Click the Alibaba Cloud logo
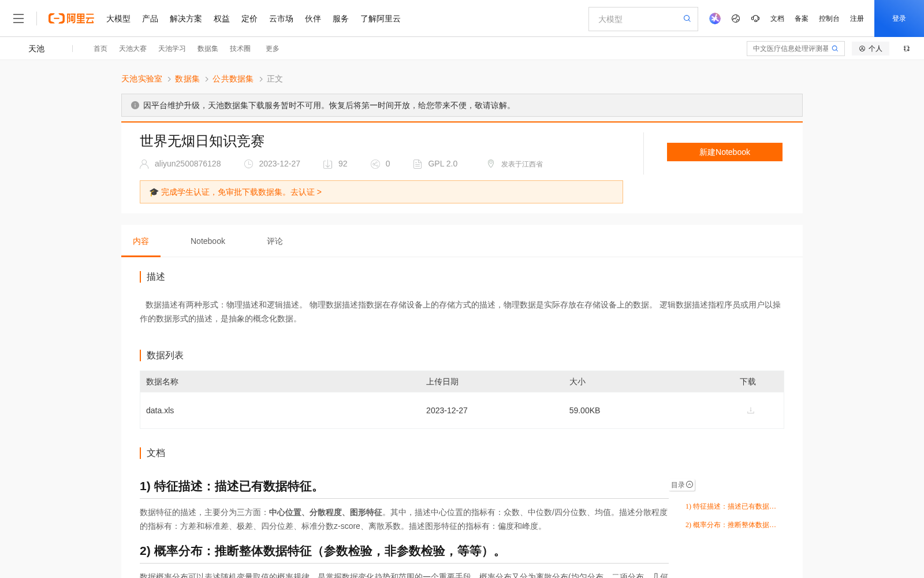This screenshot has height=578, width=924. tap(71, 18)
